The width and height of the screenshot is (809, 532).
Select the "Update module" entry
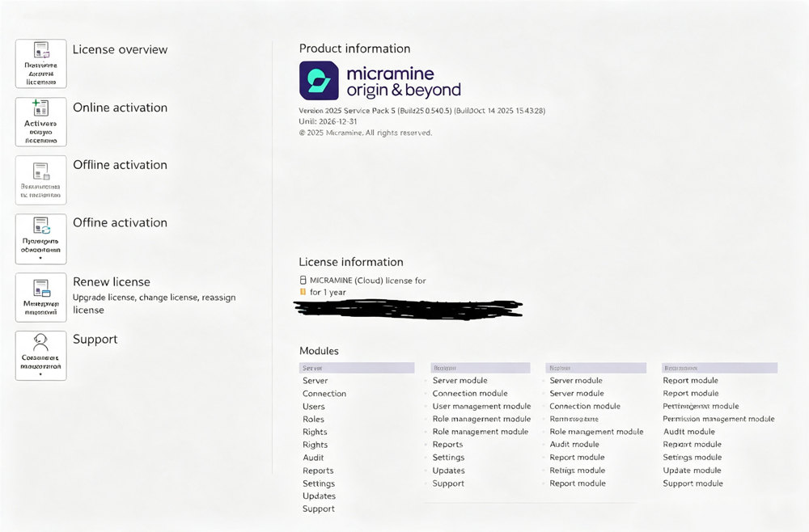692,470
